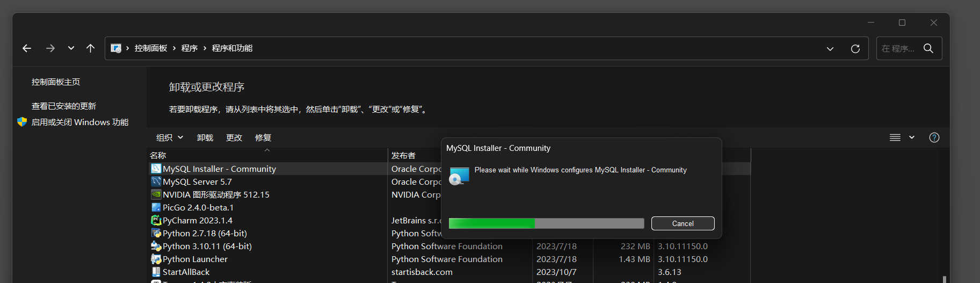Select 程序和功能 breadcrumb segment
980x283 pixels.
232,48
